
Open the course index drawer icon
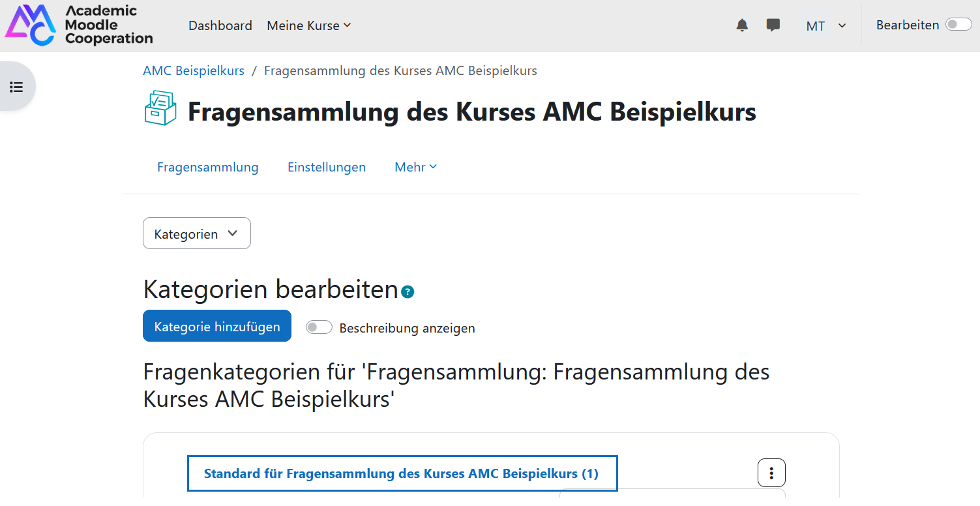(x=17, y=87)
